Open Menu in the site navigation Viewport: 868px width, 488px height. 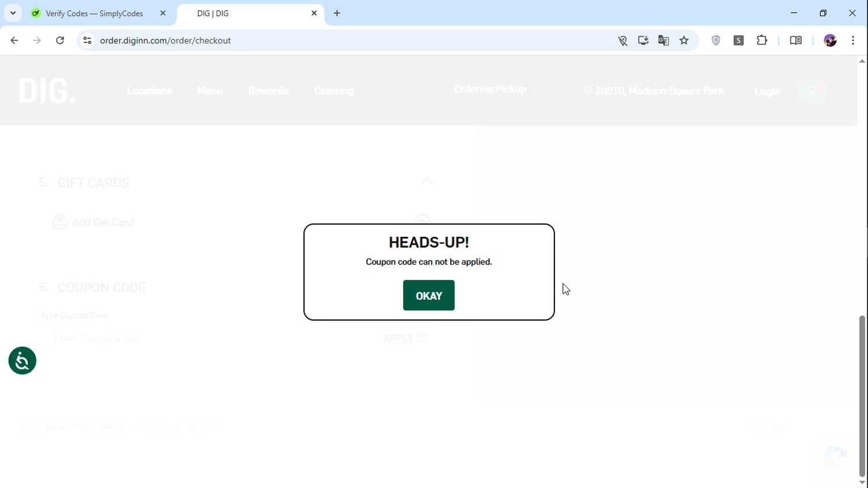coord(210,91)
